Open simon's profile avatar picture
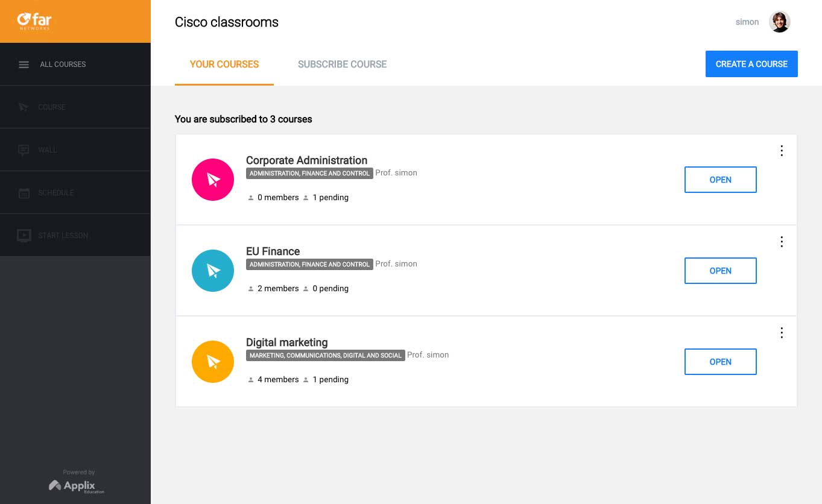Image resolution: width=822 pixels, height=504 pixels. pyautogui.click(x=780, y=22)
